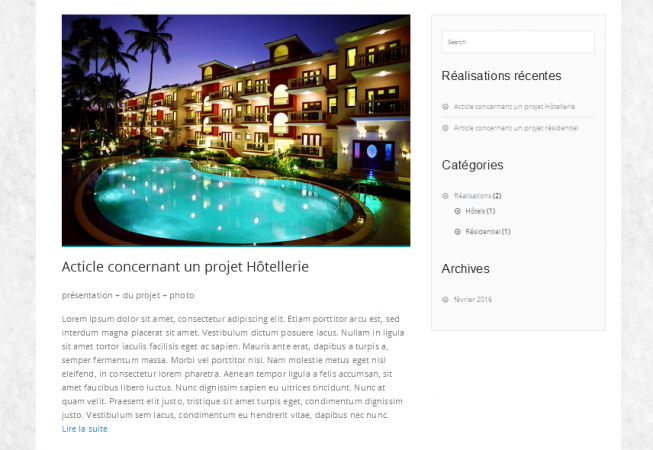This screenshot has height=450, width=653.
Task: Select the Résidentiel (1) subcategory
Action: [488, 231]
